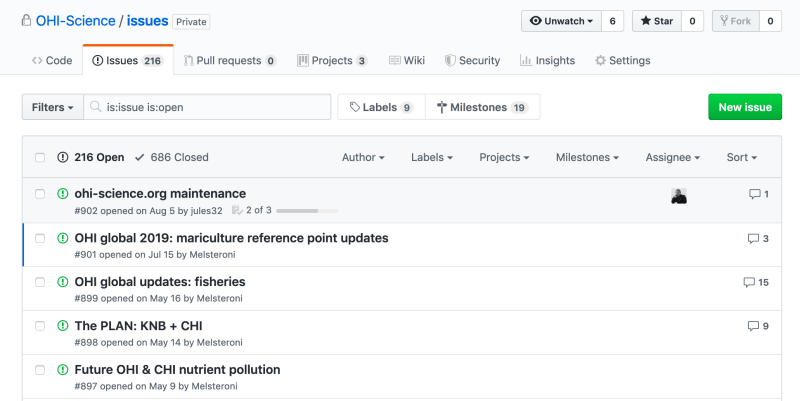Check the Future OHI & CHI nutrient pollution checkbox
800x401 pixels.
pyautogui.click(x=40, y=370)
